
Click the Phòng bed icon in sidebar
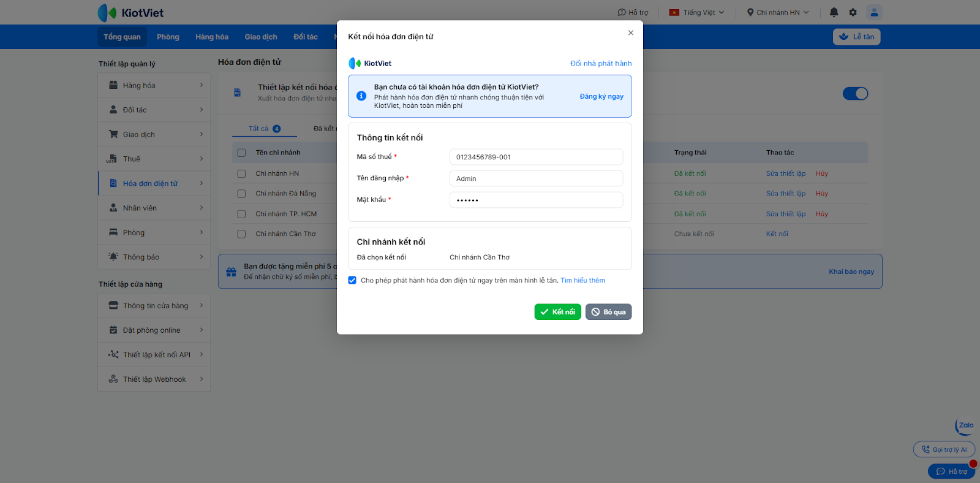pos(113,232)
